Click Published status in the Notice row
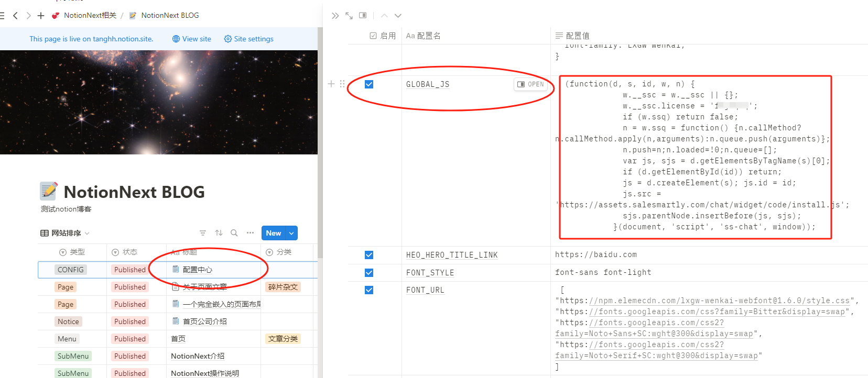 pyautogui.click(x=130, y=321)
